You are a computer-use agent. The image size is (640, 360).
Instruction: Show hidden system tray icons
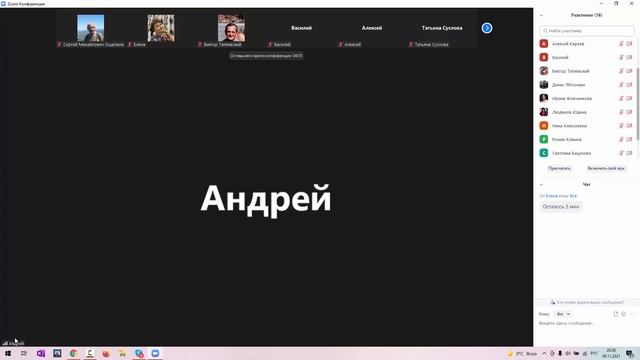[544, 353]
